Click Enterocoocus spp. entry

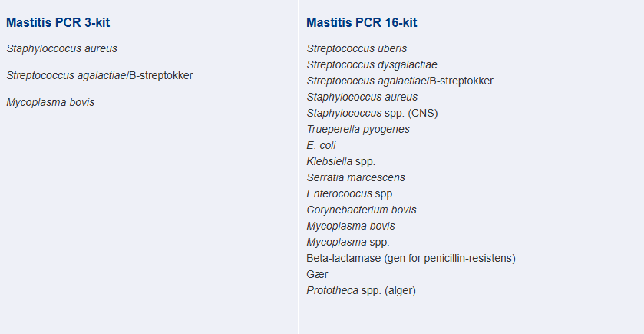pyautogui.click(x=350, y=193)
